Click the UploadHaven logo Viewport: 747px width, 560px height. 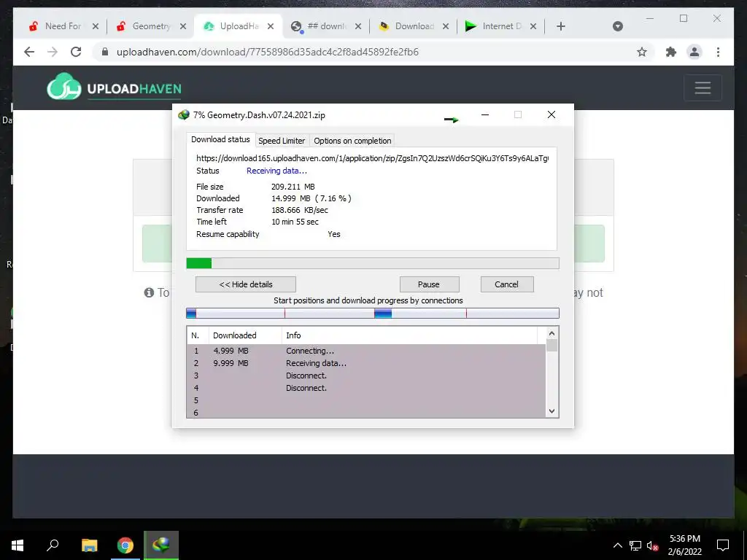(x=115, y=87)
